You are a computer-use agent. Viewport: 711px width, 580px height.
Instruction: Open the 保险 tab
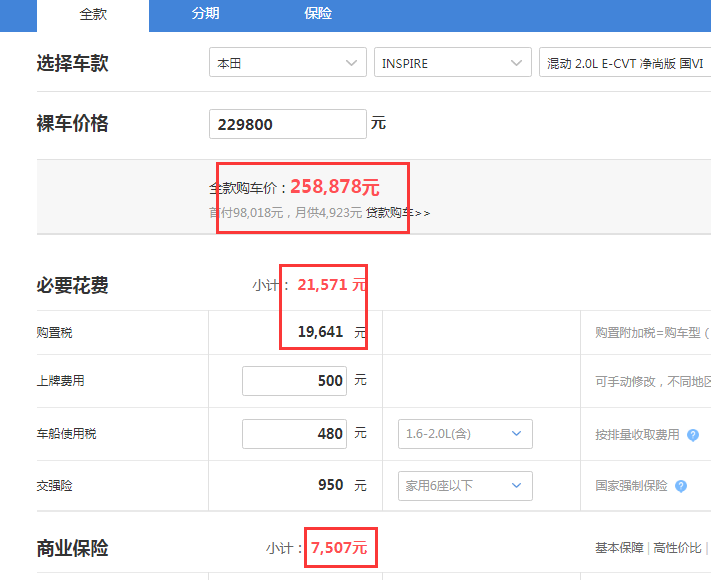click(318, 14)
